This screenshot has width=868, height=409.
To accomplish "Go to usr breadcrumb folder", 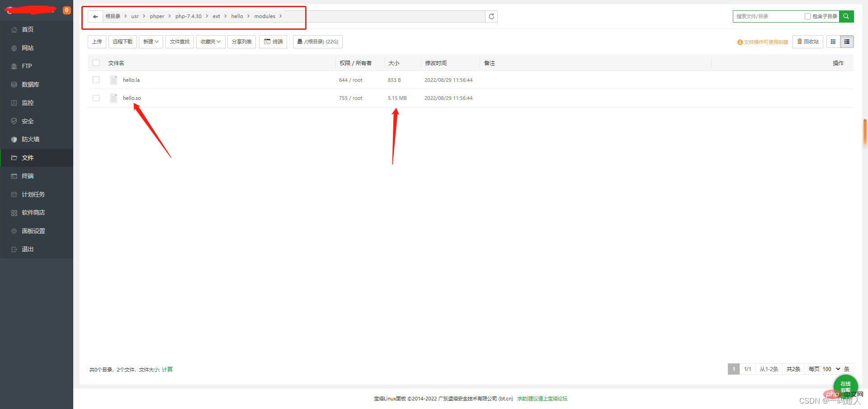I will click(x=135, y=16).
